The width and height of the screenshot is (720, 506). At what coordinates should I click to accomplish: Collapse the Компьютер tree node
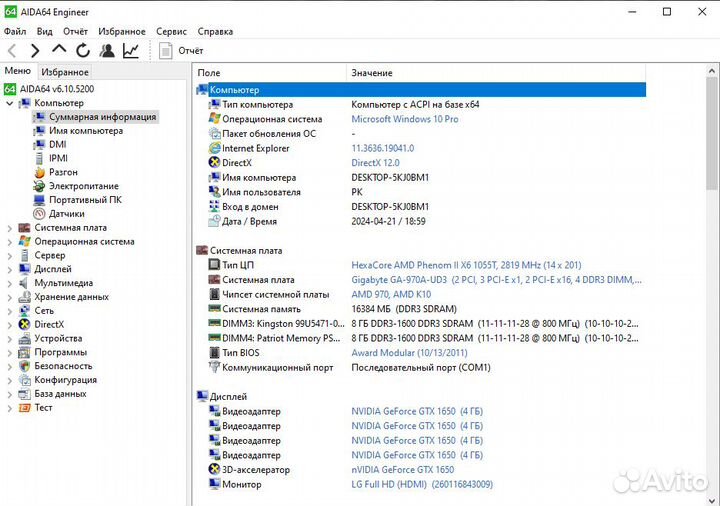pos(10,103)
